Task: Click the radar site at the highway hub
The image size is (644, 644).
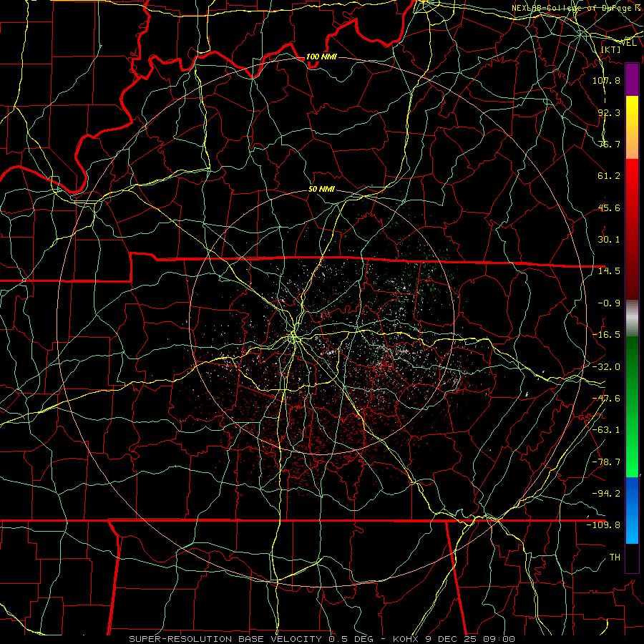Action: coord(293,338)
